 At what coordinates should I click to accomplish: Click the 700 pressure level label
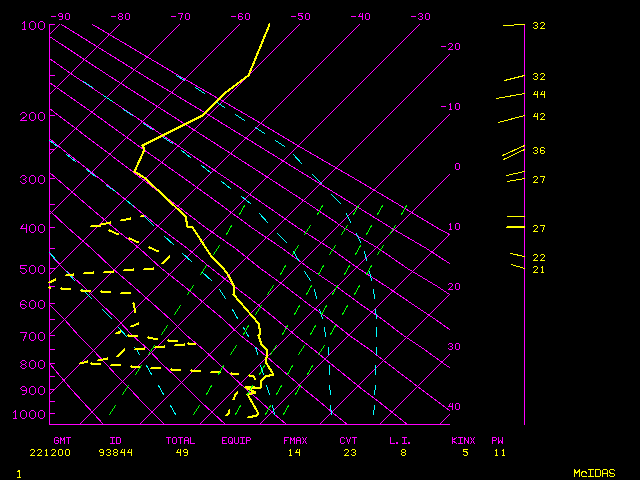tap(32, 337)
